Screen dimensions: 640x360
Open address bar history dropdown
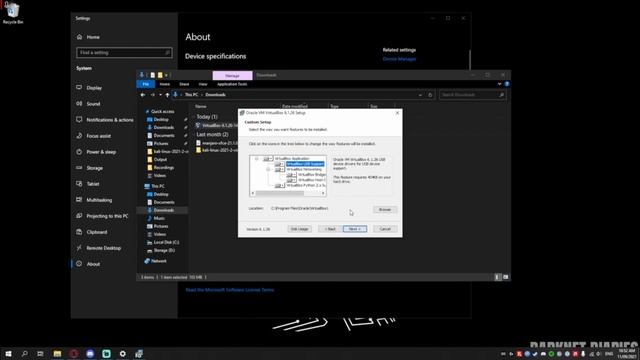[420, 95]
